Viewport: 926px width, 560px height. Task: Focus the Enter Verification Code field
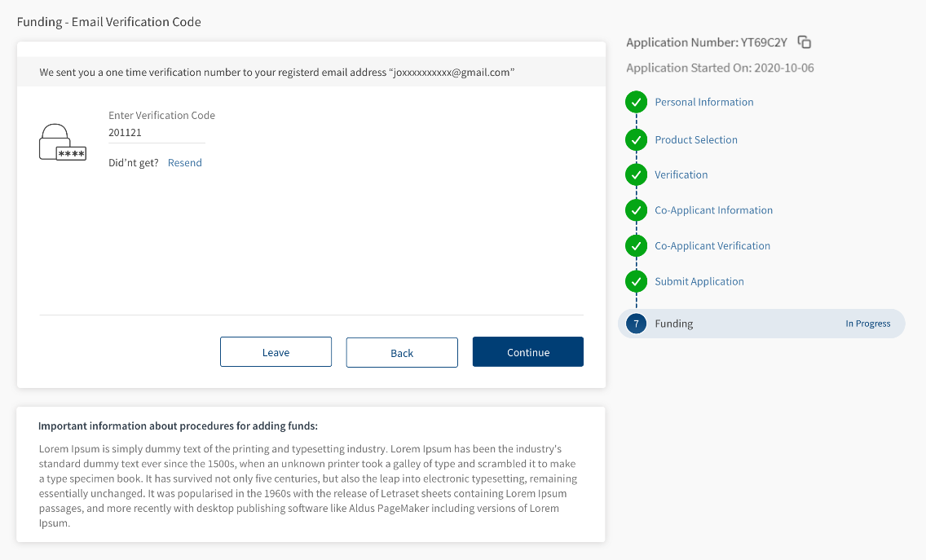point(157,133)
